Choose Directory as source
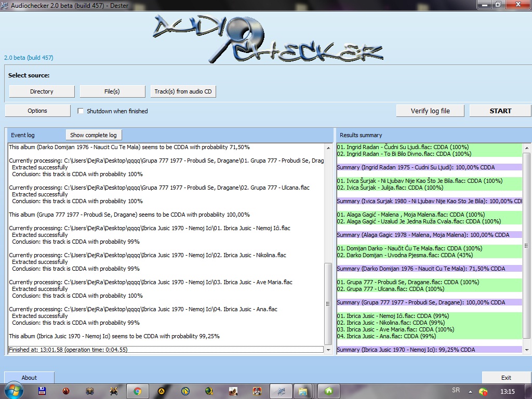The width and height of the screenshot is (532, 399). coord(42,91)
